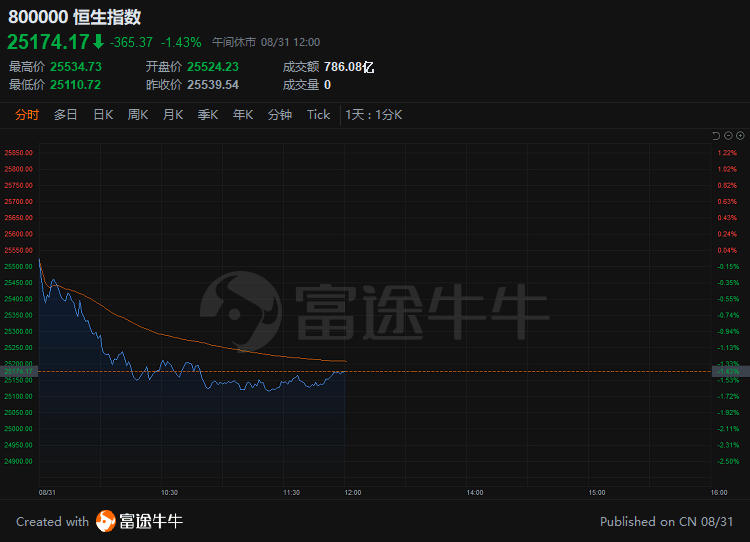Click the -1.43% marker on right axis

tap(730, 371)
